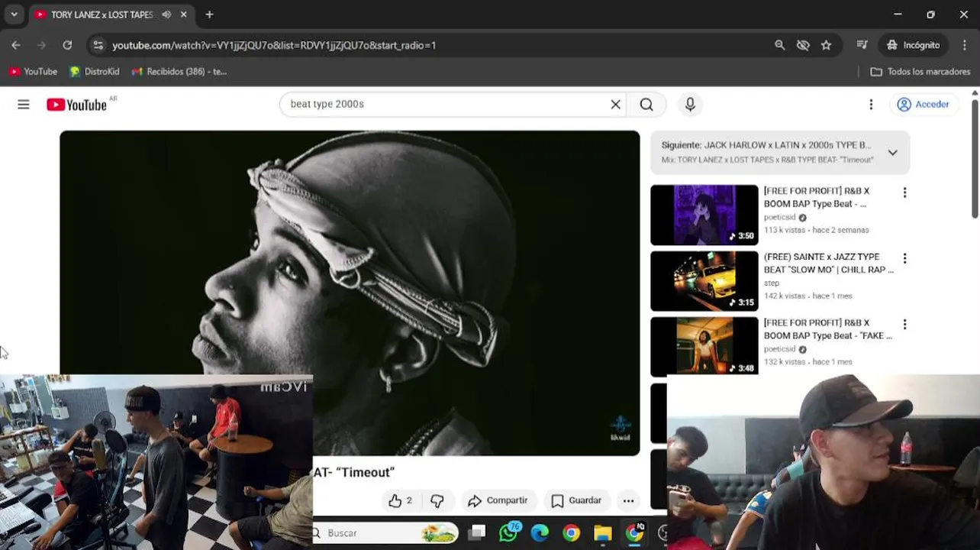The width and height of the screenshot is (980, 550).
Task: Open File Explorer from the taskbar
Action: point(603,533)
